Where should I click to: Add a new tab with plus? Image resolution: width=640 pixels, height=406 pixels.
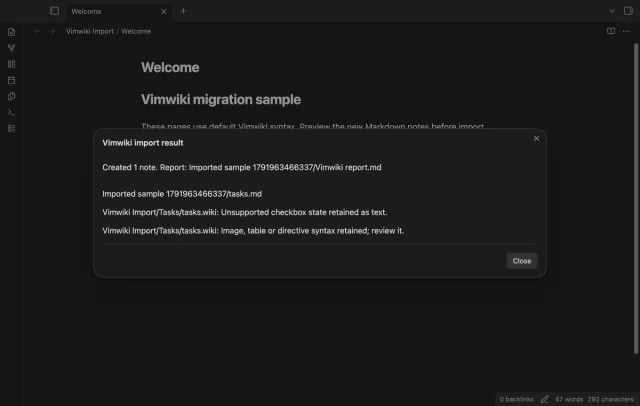[x=183, y=11]
